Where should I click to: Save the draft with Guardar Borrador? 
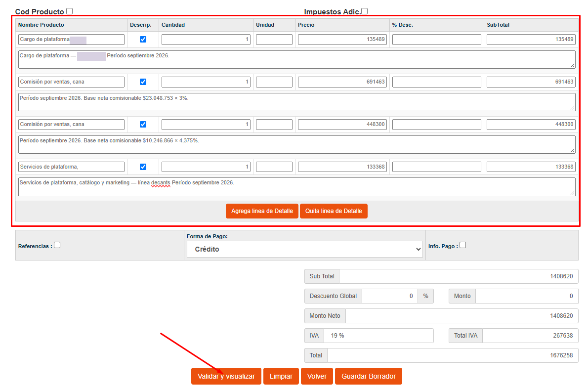369,376
